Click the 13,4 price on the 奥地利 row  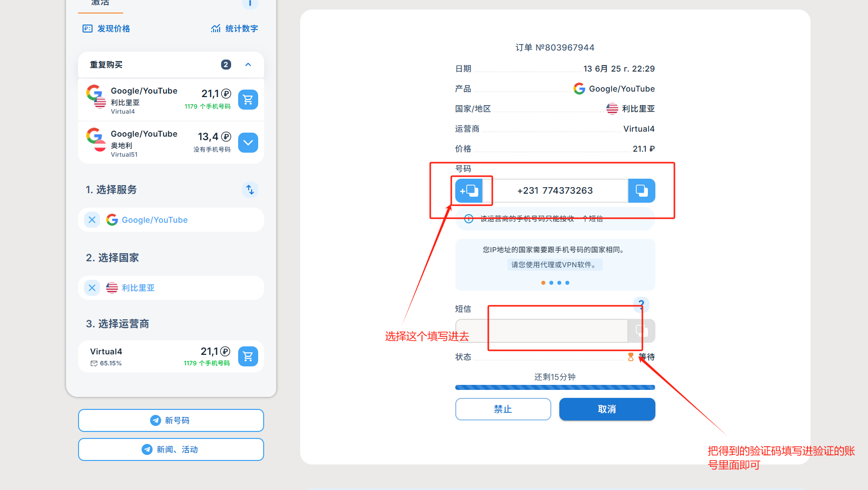pos(208,137)
